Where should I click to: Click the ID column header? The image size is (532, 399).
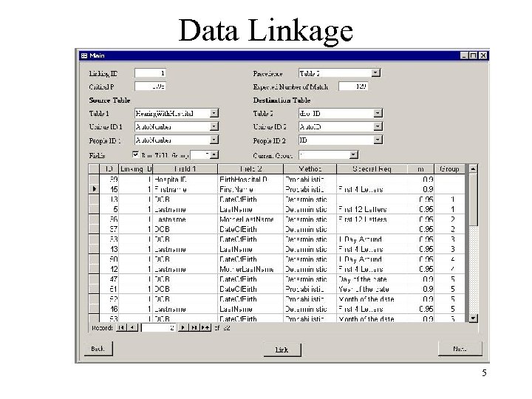coord(109,169)
